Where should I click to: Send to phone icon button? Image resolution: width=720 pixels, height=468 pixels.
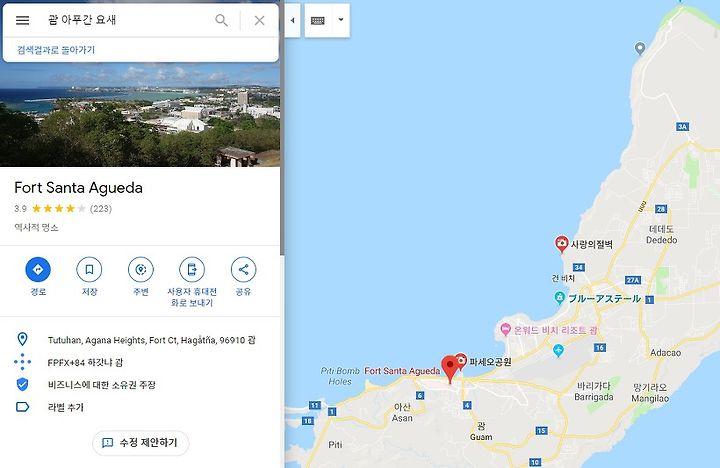[192, 270]
